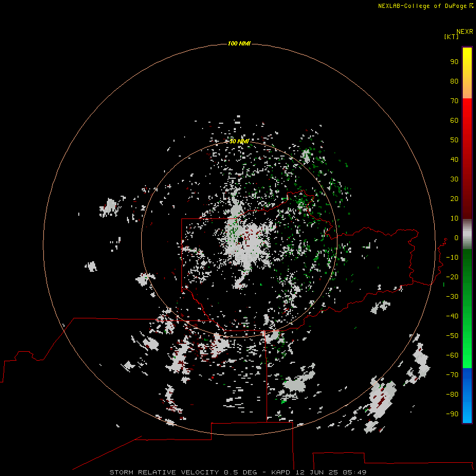Viewport: 476px width, 476px height.
Task: Click the NEXR label above the color scale
Action: [464, 32]
